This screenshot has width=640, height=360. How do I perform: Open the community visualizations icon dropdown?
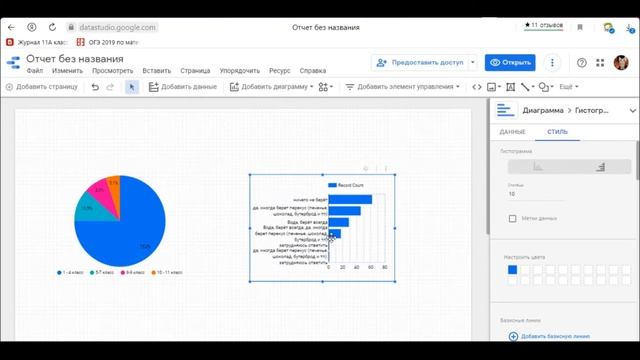click(325, 87)
